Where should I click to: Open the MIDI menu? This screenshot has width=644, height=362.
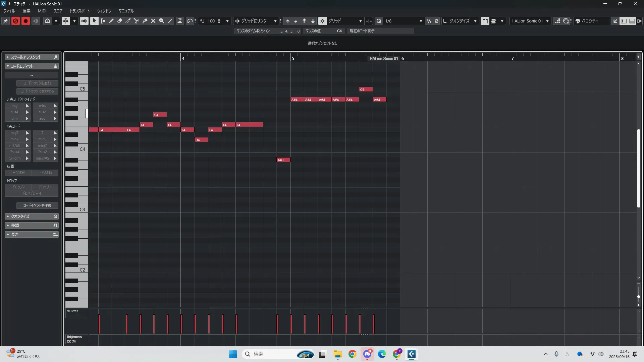pyautogui.click(x=42, y=11)
